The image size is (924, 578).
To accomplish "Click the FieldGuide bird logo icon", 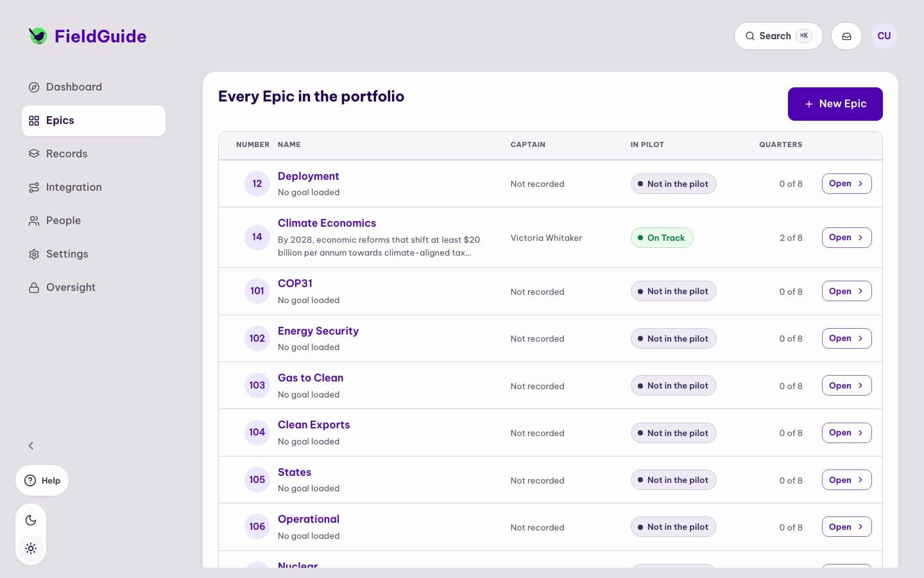I will pos(38,36).
